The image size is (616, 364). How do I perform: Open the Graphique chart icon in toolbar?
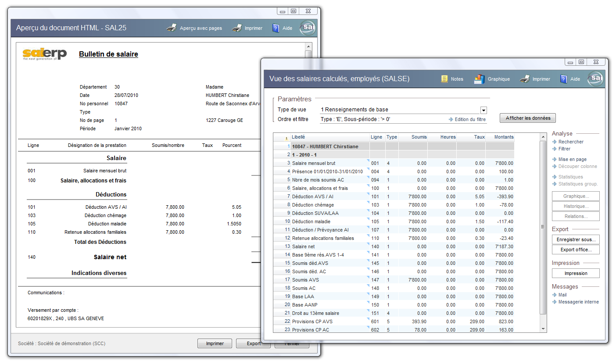click(x=479, y=79)
